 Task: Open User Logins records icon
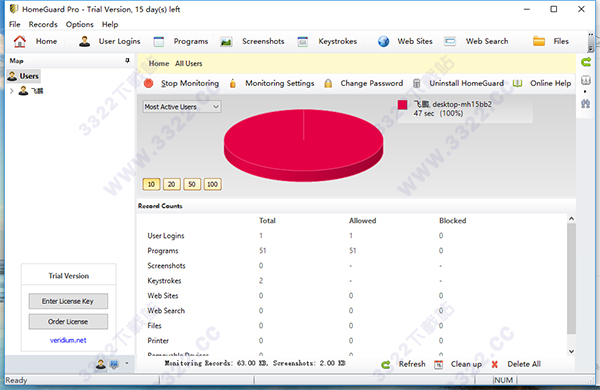pos(84,41)
